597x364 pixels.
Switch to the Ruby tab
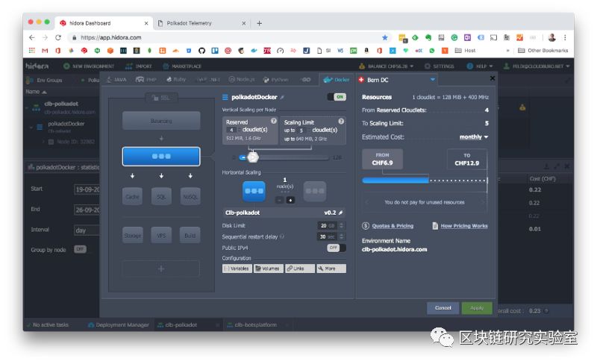click(176, 80)
